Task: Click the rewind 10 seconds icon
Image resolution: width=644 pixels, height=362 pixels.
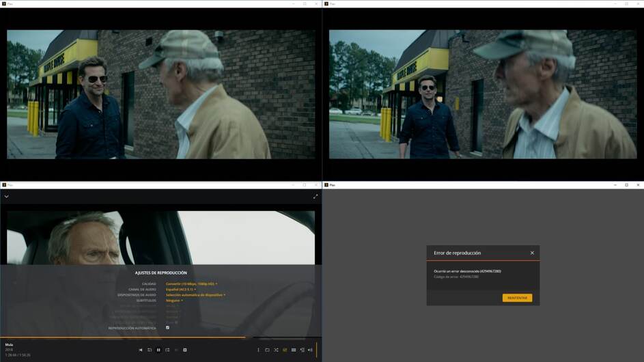Action: pyautogui.click(x=150, y=350)
